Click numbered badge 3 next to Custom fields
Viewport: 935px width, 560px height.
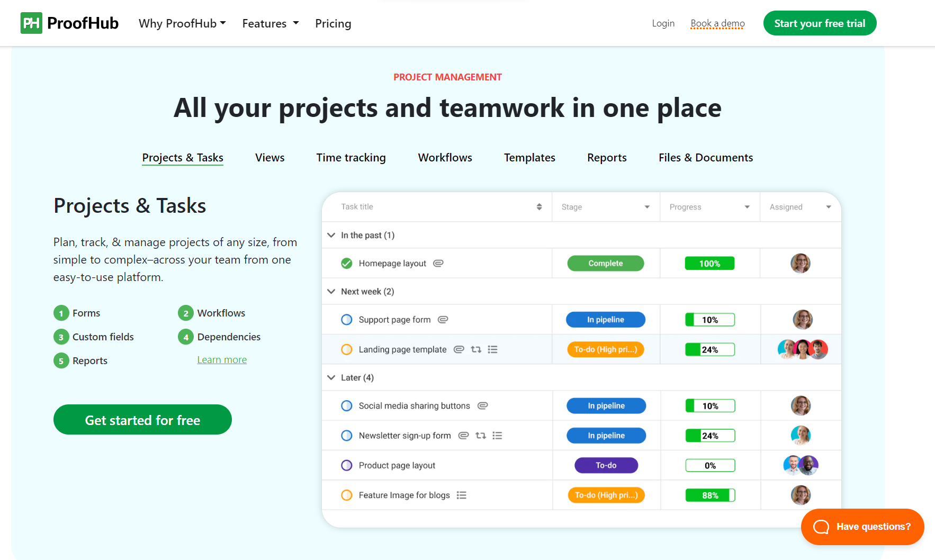click(x=61, y=337)
